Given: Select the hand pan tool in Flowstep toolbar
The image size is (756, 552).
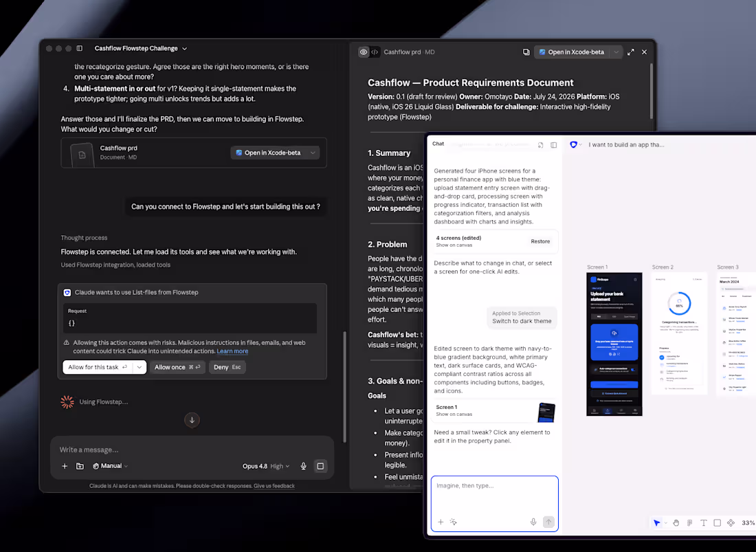Looking at the screenshot, I should [x=676, y=523].
